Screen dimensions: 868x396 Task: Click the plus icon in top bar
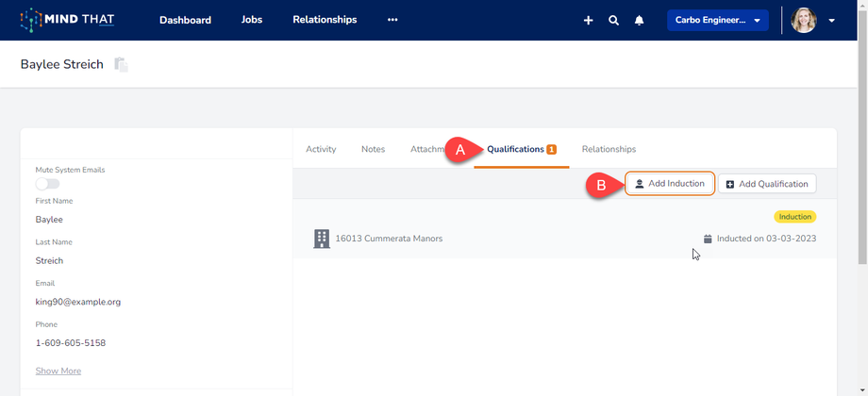tap(588, 20)
